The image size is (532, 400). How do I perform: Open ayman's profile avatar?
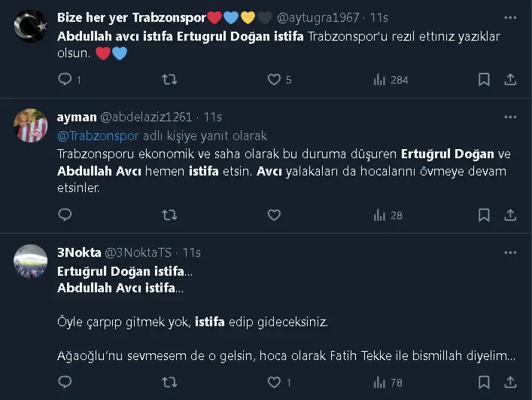(31, 126)
